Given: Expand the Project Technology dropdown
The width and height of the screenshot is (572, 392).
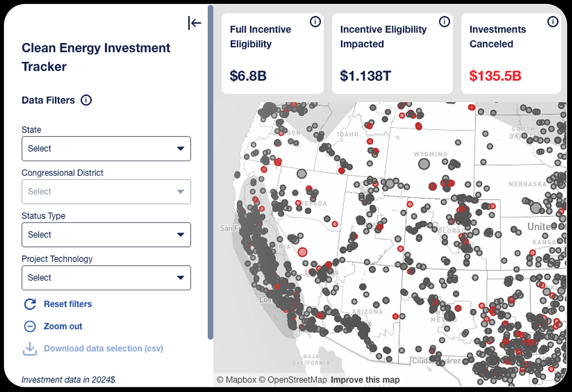Looking at the screenshot, I should tap(106, 278).
